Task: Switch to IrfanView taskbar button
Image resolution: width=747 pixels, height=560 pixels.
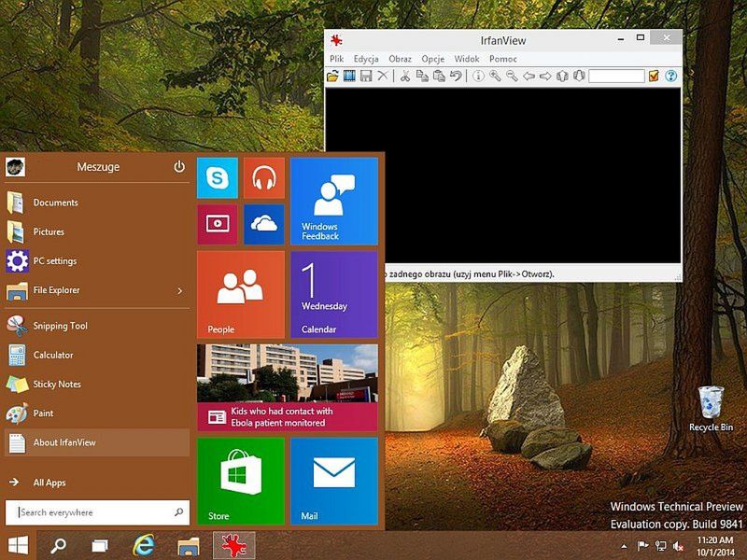Action: point(234,545)
